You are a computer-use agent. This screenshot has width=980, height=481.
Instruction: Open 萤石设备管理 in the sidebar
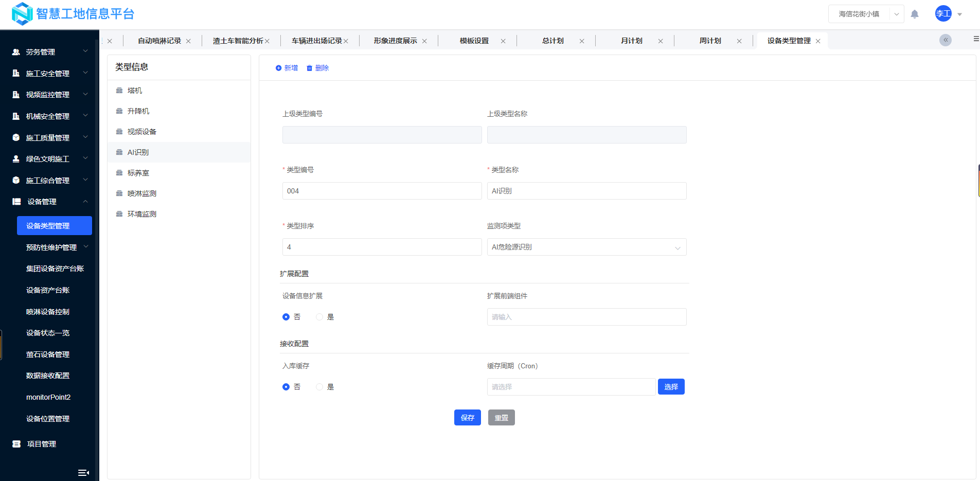point(48,354)
